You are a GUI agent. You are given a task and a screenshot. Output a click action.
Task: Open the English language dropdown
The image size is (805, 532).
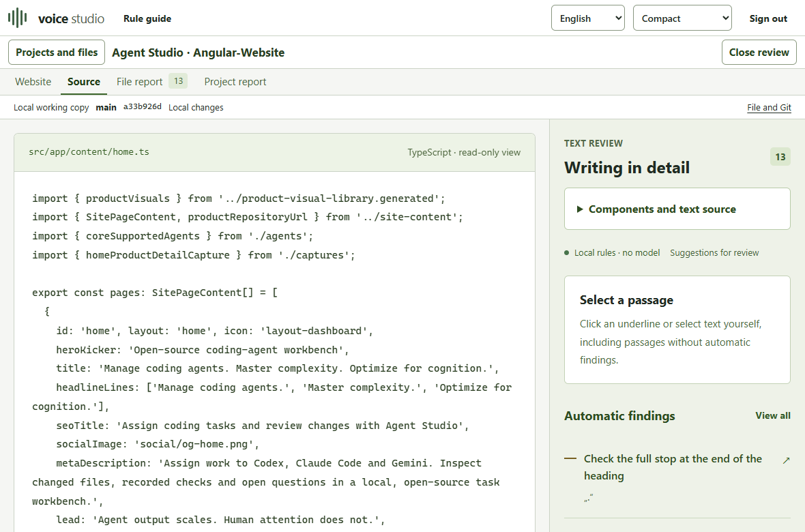click(588, 18)
